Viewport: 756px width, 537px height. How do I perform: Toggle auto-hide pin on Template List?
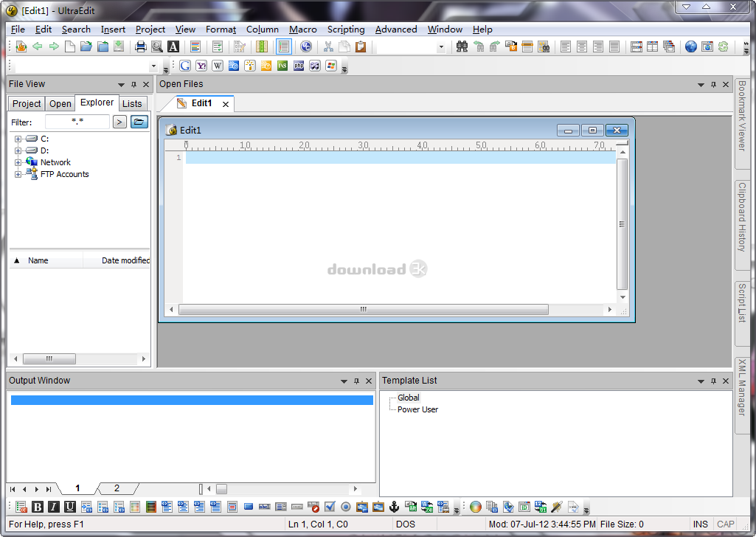pyautogui.click(x=713, y=381)
